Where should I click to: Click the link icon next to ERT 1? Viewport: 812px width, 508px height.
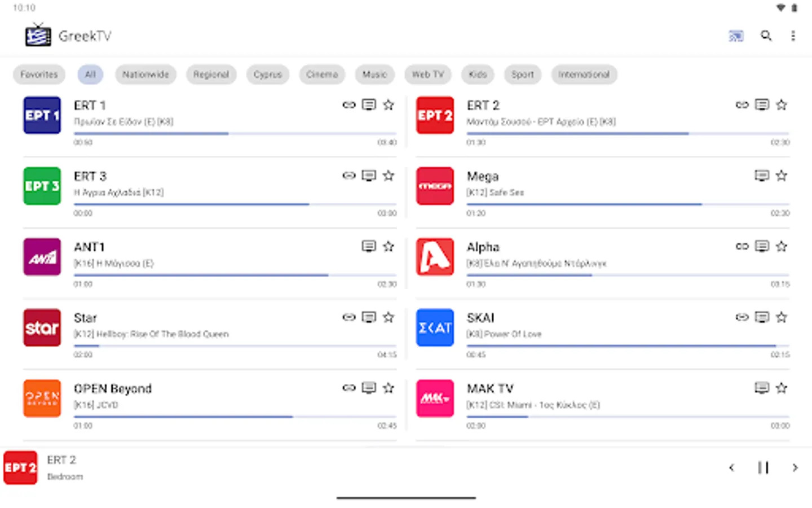[348, 104]
